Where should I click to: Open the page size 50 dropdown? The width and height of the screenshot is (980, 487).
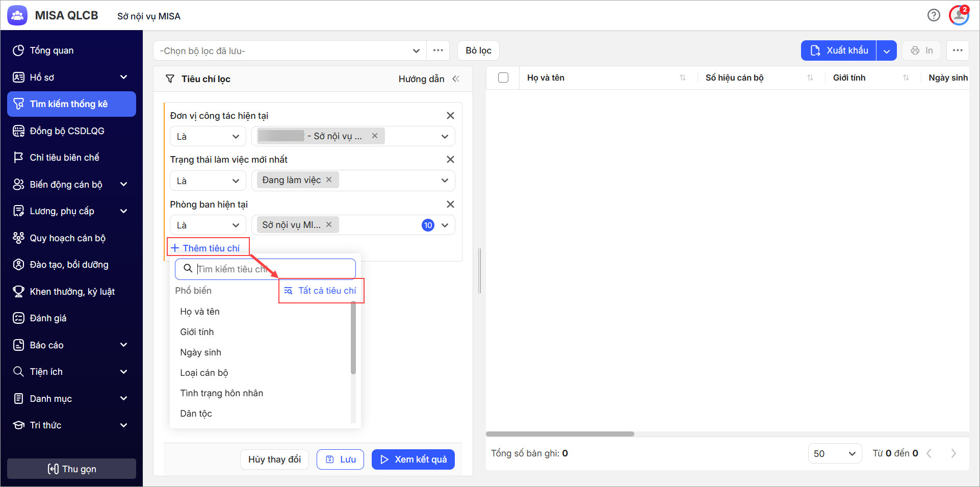(834, 453)
